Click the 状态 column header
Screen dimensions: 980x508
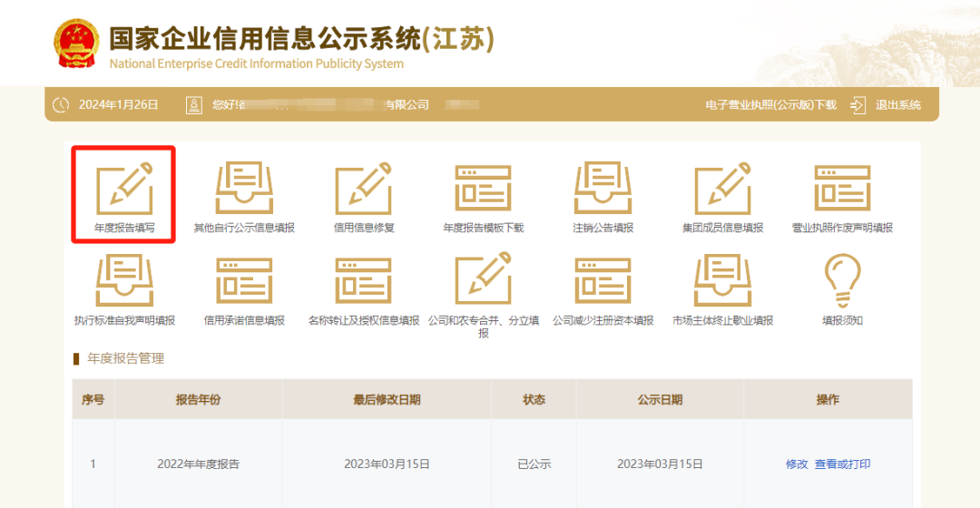pyautogui.click(x=534, y=399)
